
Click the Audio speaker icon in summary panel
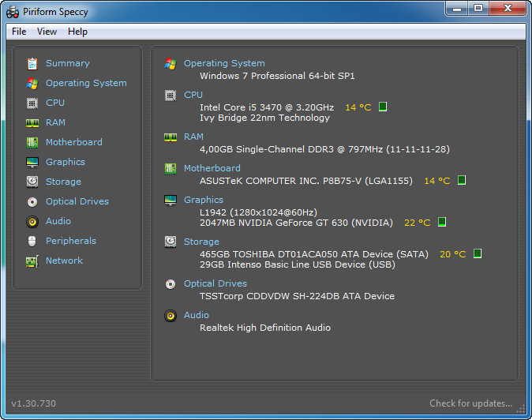[170, 316]
